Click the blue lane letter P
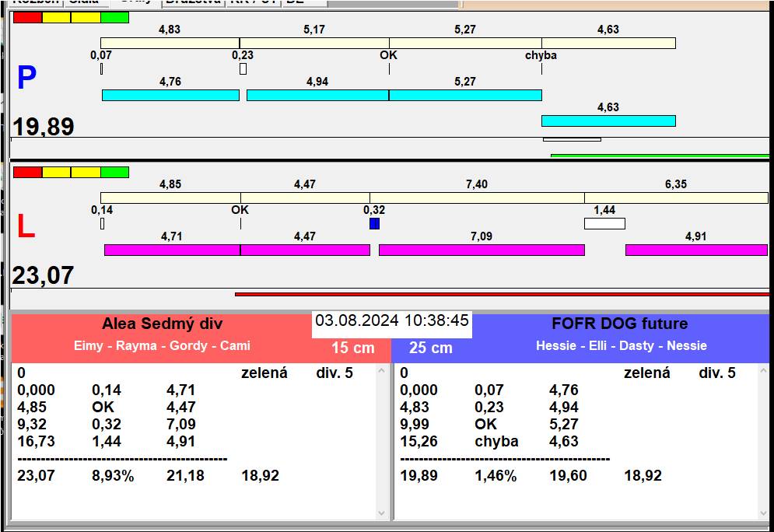 tap(26, 78)
